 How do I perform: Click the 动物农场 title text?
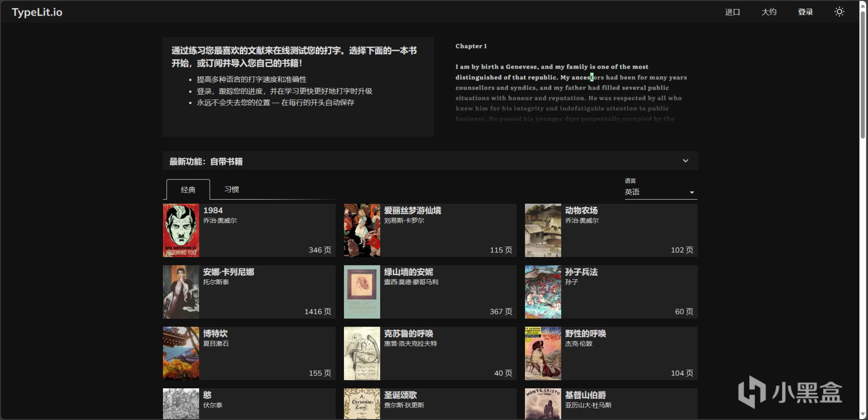[x=581, y=210]
